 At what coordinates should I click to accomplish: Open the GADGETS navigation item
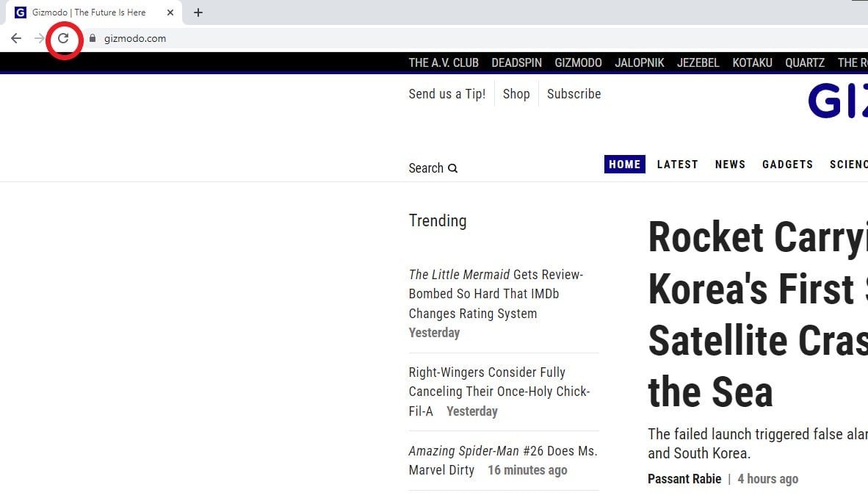(787, 165)
